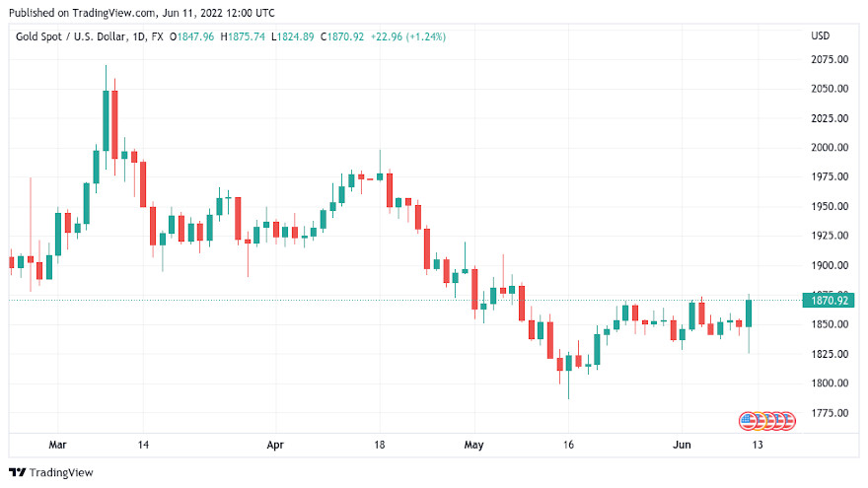Viewport: 868px width, 488px height.
Task: Click the May label on the time axis
Action: [475, 445]
